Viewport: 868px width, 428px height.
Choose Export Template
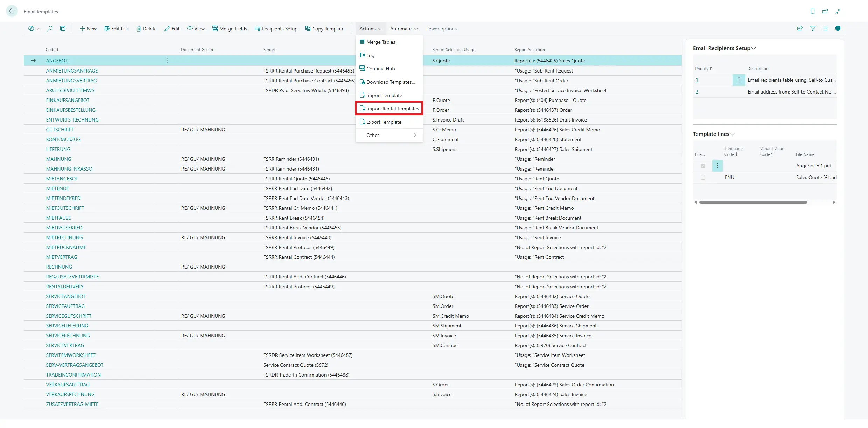click(389, 122)
